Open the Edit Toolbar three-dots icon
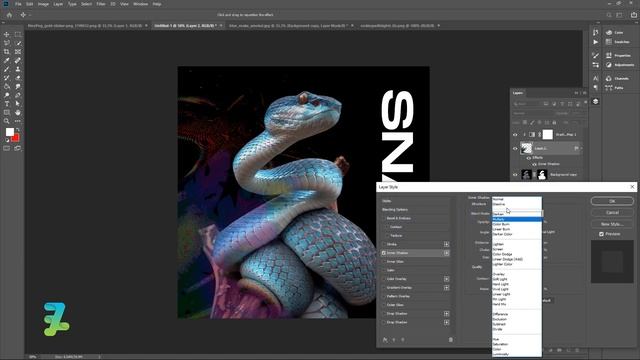Viewport: 640px width, 360px height. (x=18, y=121)
